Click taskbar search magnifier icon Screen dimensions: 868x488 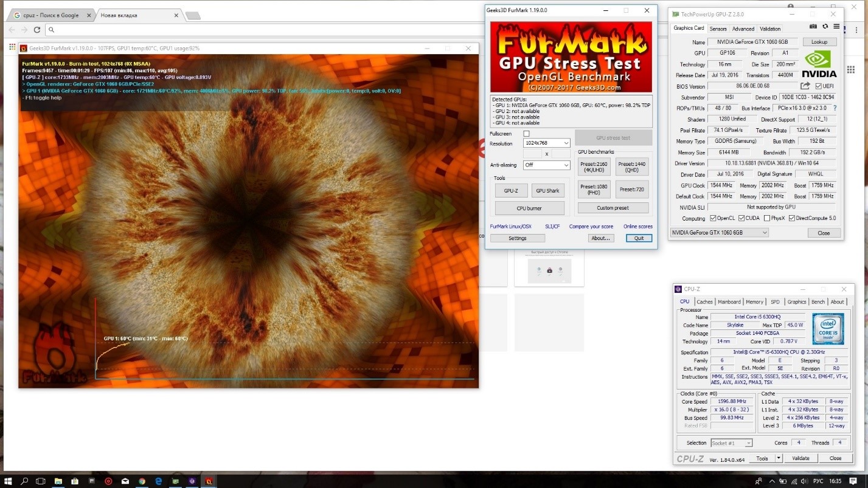[25, 481]
